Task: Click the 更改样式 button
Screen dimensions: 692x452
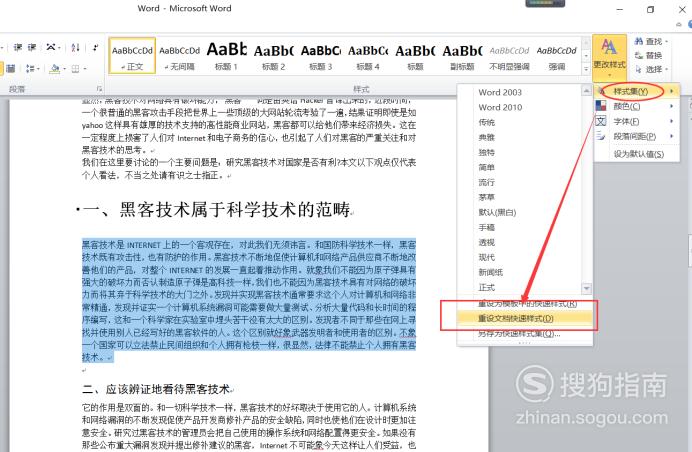Action: (x=609, y=56)
